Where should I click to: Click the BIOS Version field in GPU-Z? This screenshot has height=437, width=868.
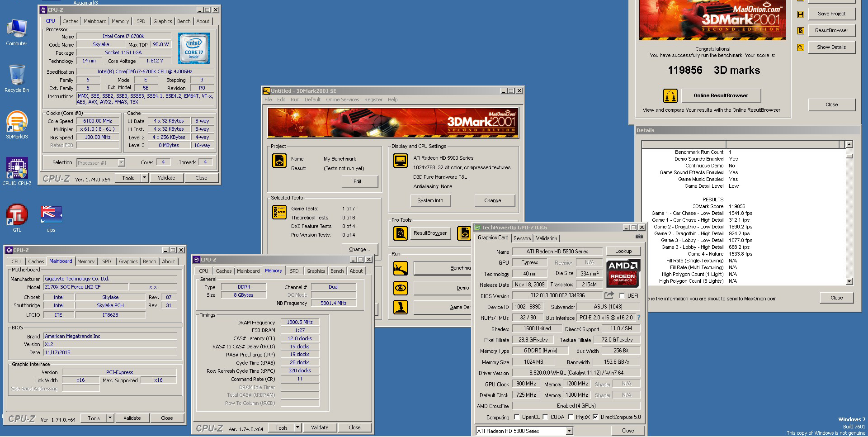[557, 295]
